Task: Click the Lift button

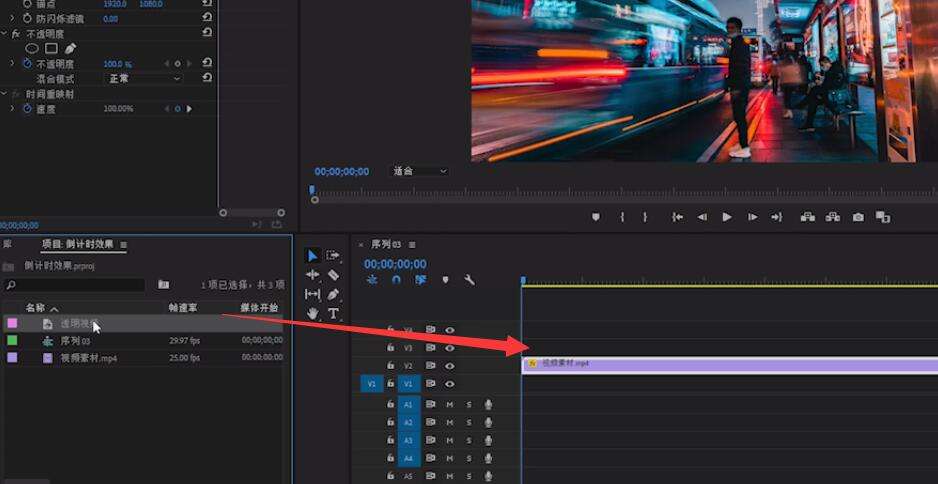Action: point(808,217)
